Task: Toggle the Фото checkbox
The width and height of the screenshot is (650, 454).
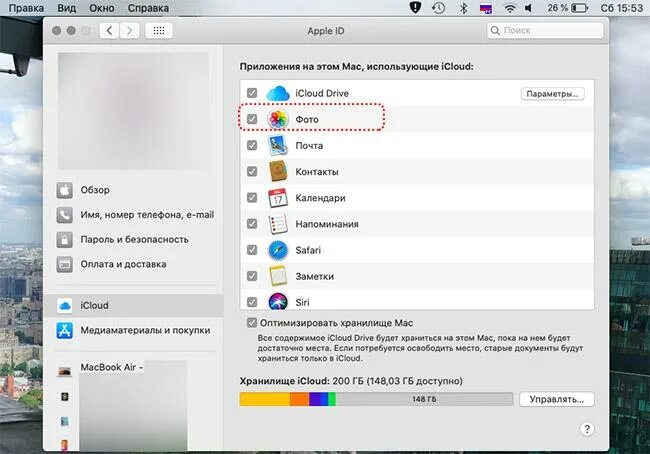Action: (252, 119)
